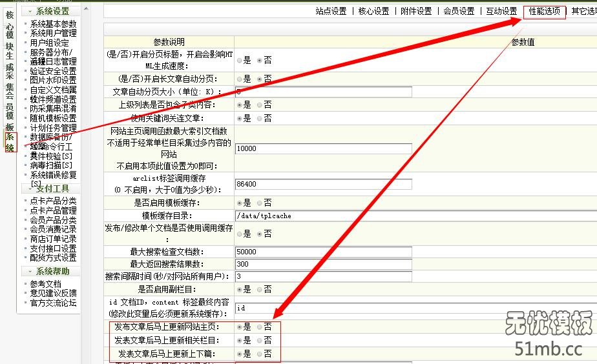Screen dimensions: 597x364
Task: Select 是 for 发布/修改单个文档使用调用缓存
Action: coord(240,234)
